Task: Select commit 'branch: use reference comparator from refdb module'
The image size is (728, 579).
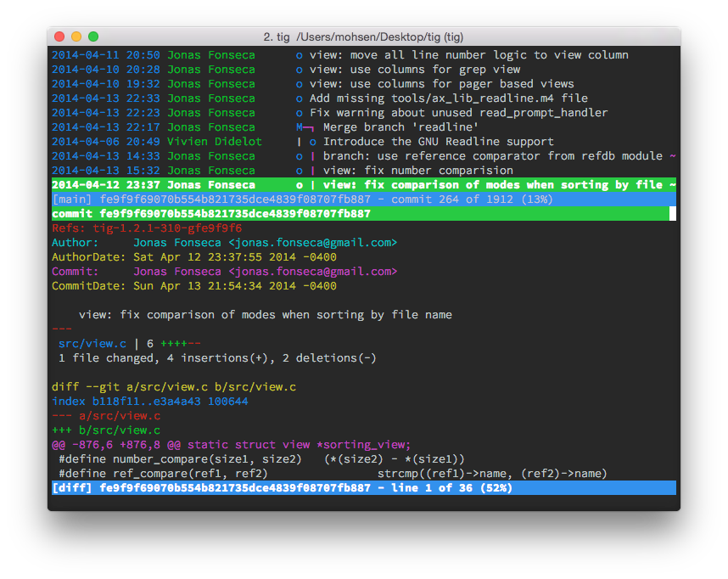Action: [364, 155]
